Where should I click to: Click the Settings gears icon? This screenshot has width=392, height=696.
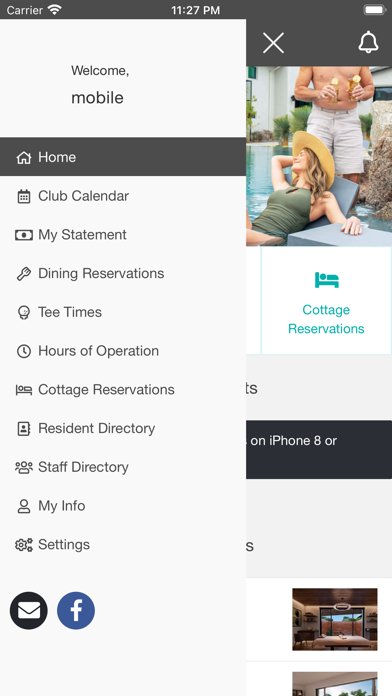tap(24, 545)
